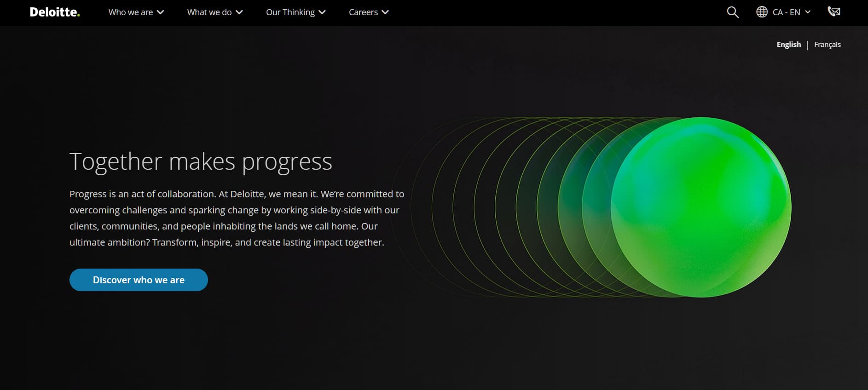
Task: Open the Who we are menu
Action: click(x=136, y=12)
